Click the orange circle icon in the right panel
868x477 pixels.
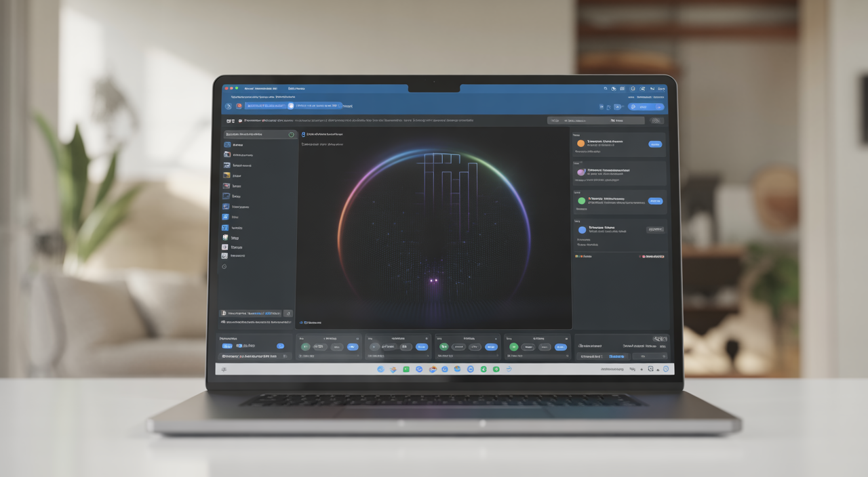point(580,144)
